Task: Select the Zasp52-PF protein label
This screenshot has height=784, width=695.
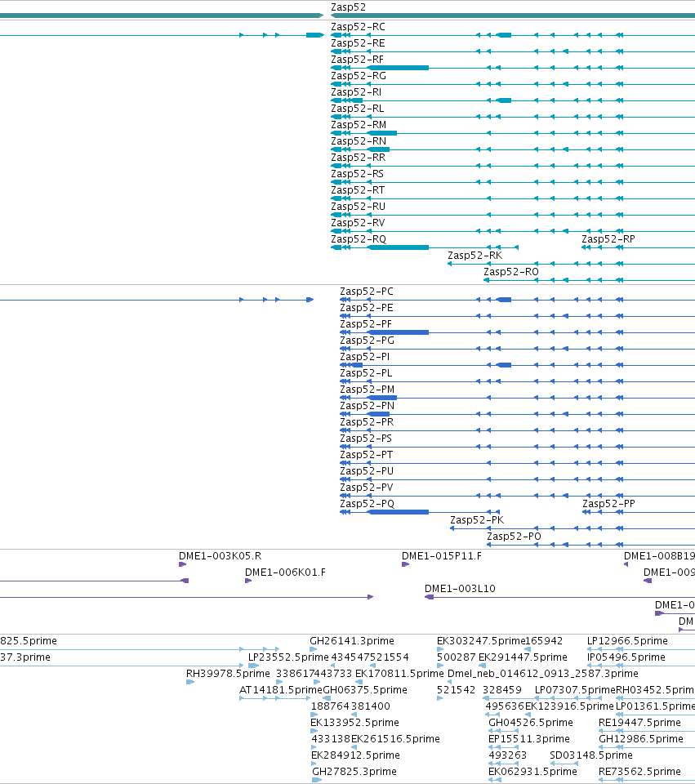Action: click(366, 324)
